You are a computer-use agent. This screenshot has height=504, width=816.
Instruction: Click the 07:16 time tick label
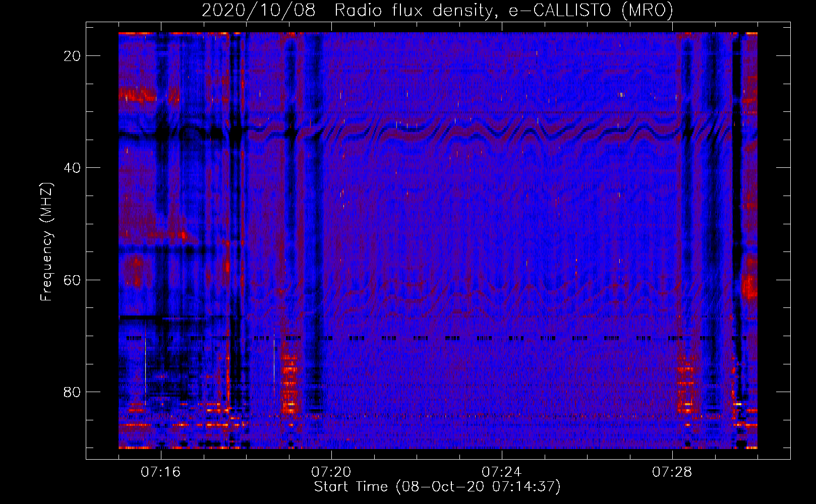[161, 472]
